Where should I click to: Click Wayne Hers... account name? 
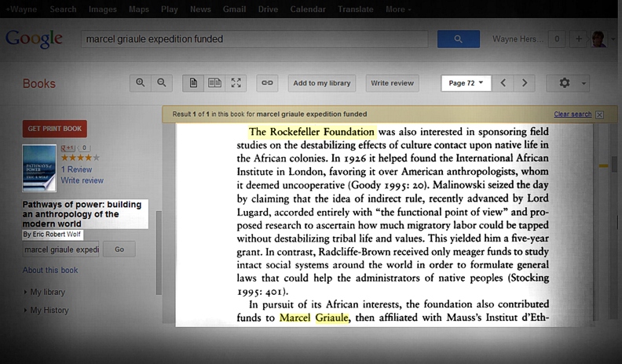coord(518,38)
